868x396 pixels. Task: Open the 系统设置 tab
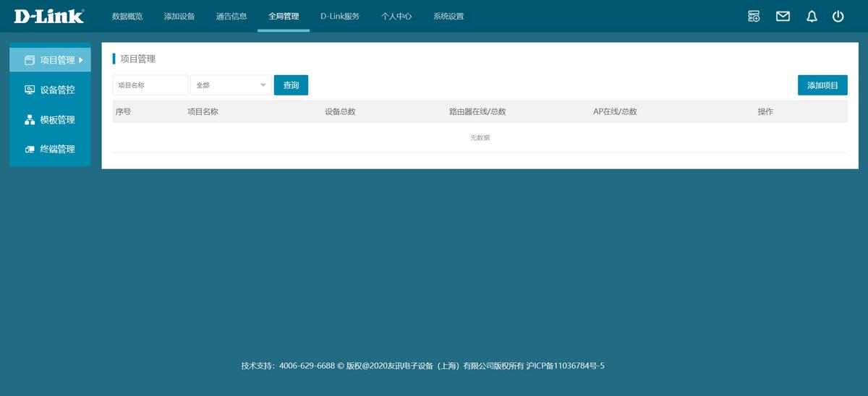[448, 16]
